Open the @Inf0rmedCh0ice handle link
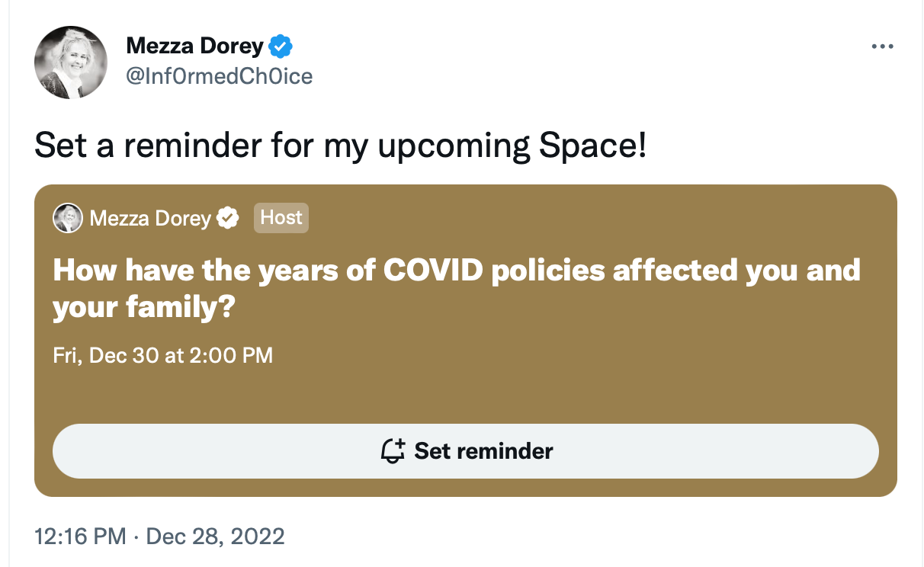The height and width of the screenshot is (567, 924). 219,76
